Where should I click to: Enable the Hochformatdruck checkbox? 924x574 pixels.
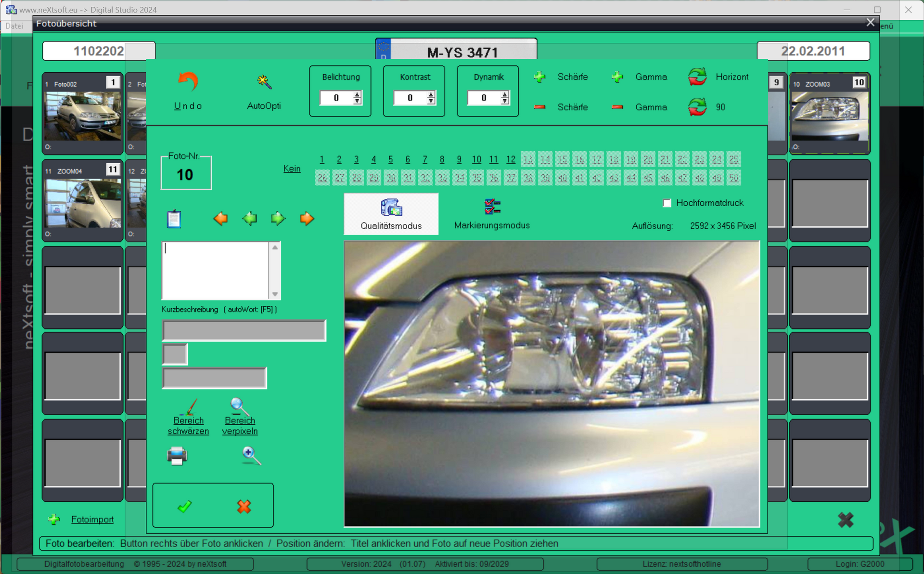[x=667, y=203]
